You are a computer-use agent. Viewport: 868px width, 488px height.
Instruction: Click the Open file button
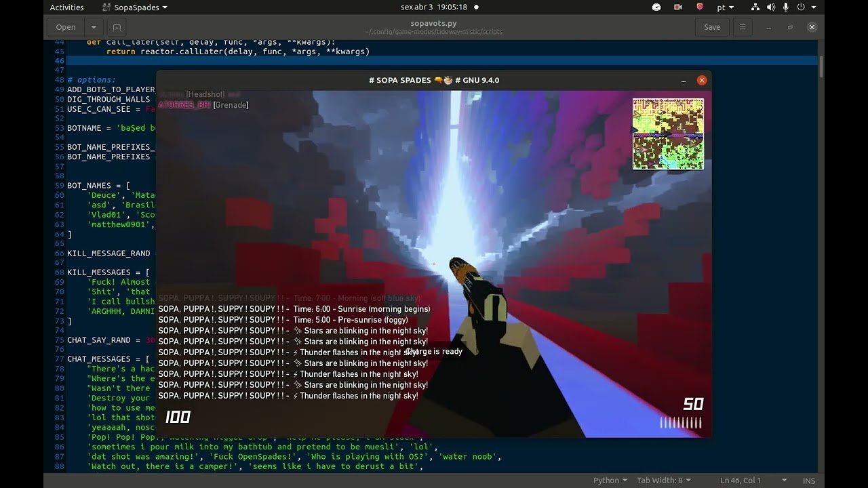click(66, 27)
